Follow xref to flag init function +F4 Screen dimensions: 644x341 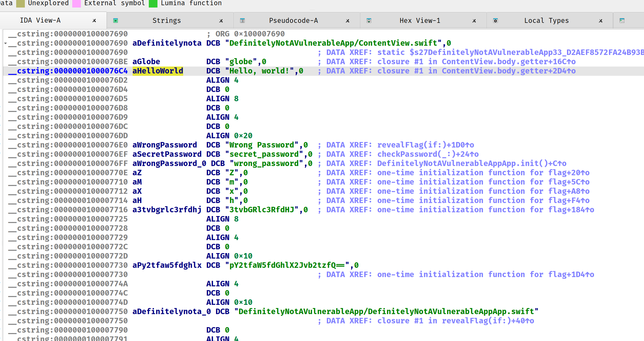483,200
